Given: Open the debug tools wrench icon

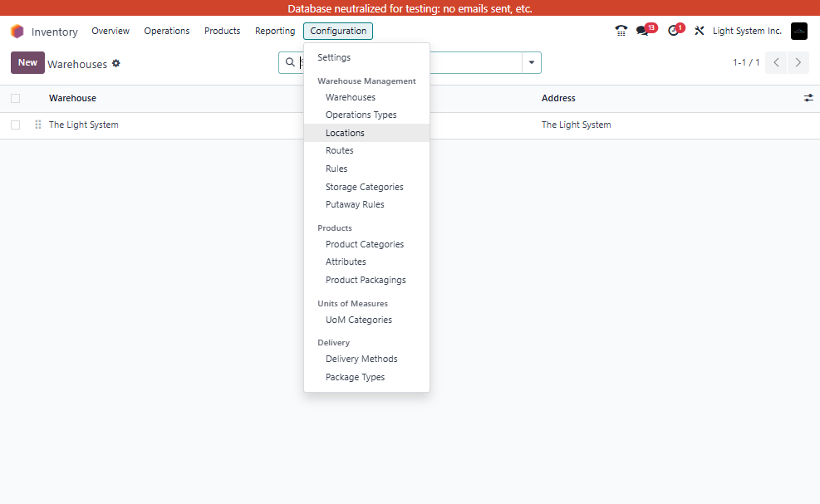Looking at the screenshot, I should (700, 31).
